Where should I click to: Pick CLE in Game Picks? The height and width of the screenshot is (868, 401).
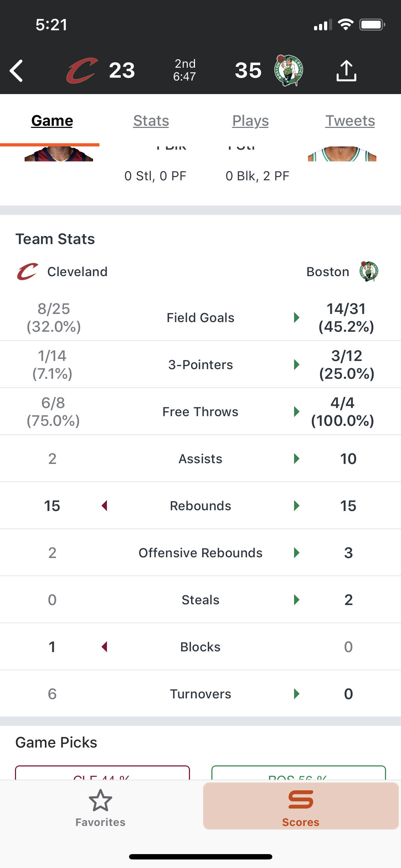102,773
